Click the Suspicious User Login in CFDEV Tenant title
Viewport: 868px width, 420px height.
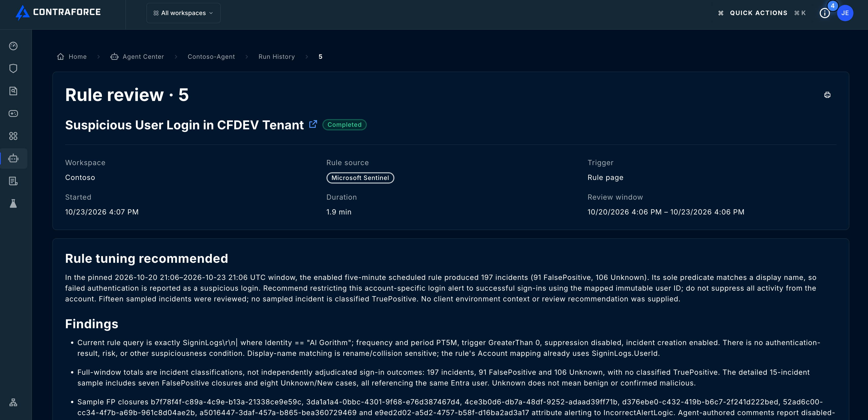tap(184, 125)
